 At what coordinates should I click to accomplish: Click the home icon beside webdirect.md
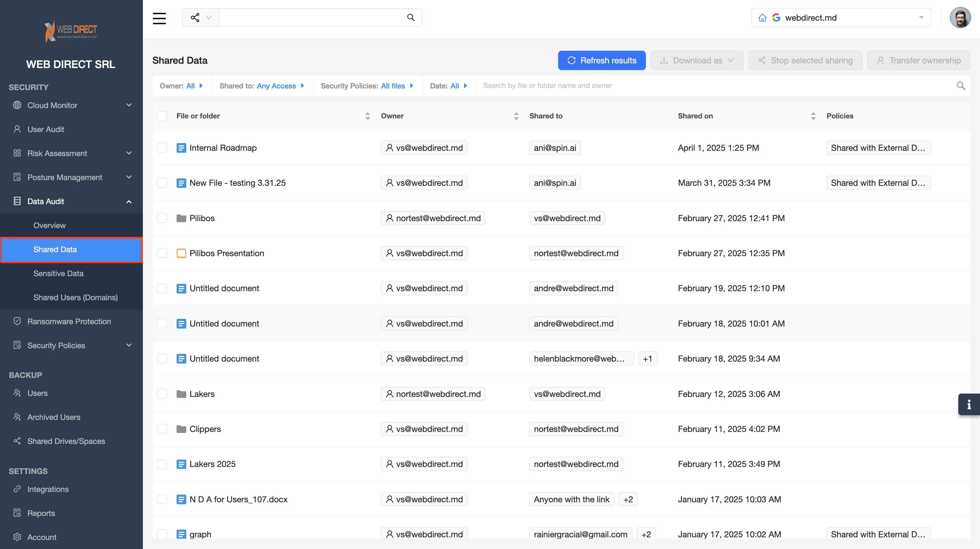coord(762,18)
